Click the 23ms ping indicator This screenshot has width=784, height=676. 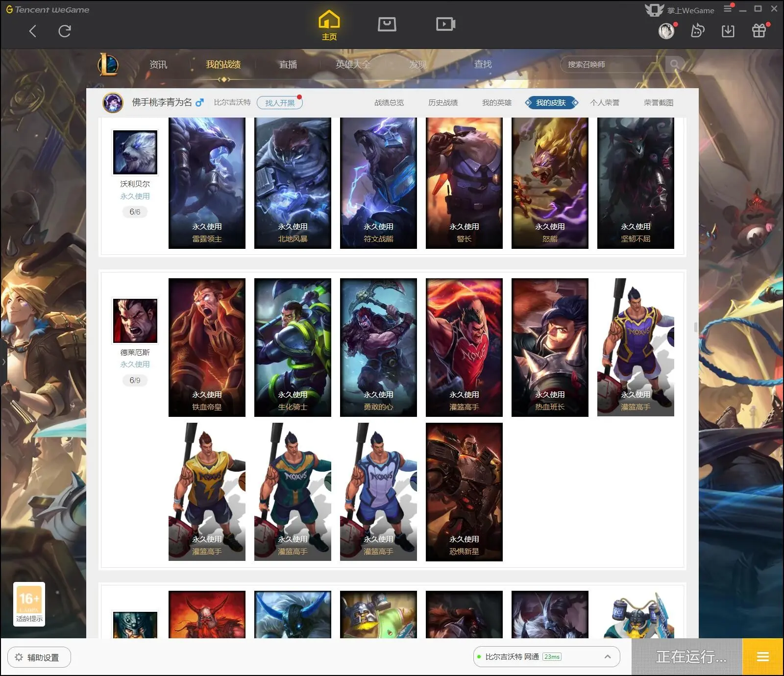pos(552,657)
